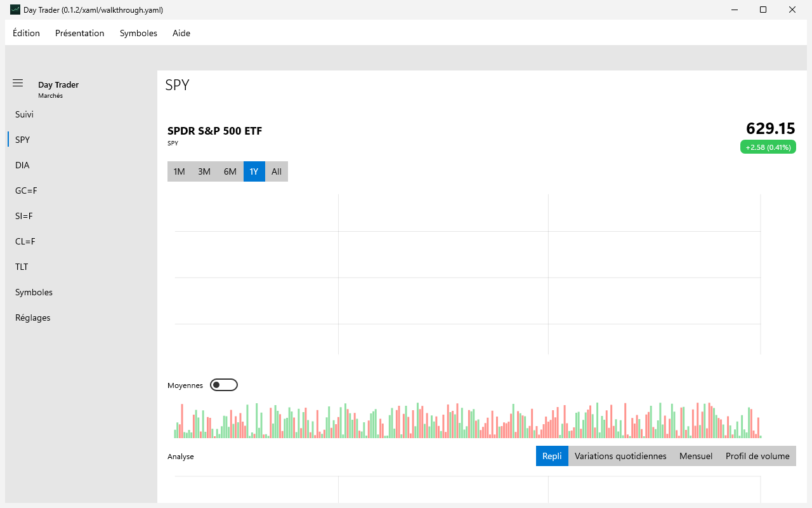Select GC=F gold futures in sidebar

[81, 190]
